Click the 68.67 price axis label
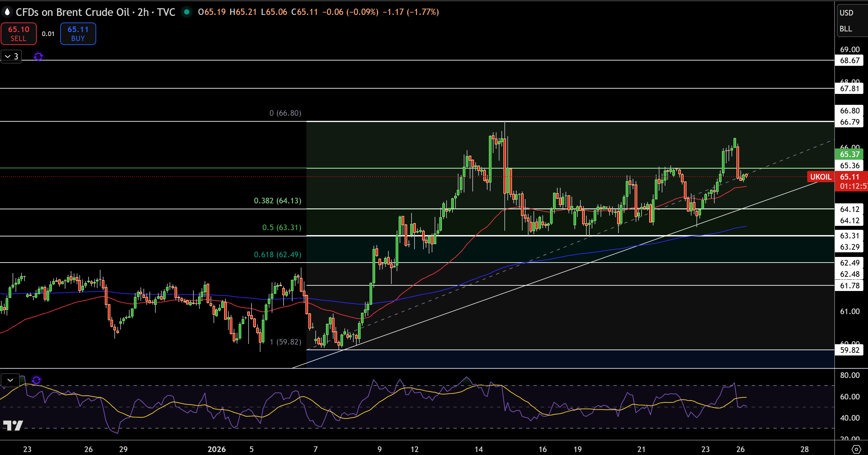868x455 pixels. coord(849,60)
